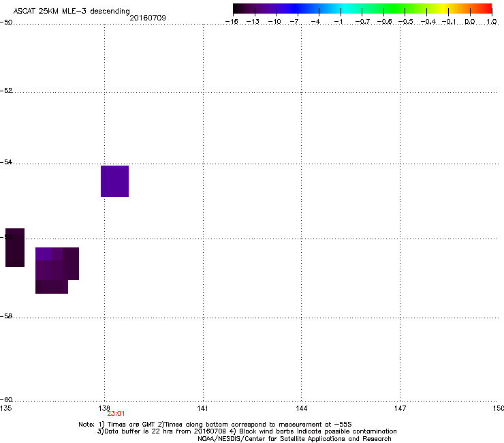
Task: Click the 144 longitude axis label
Action: click(x=301, y=408)
